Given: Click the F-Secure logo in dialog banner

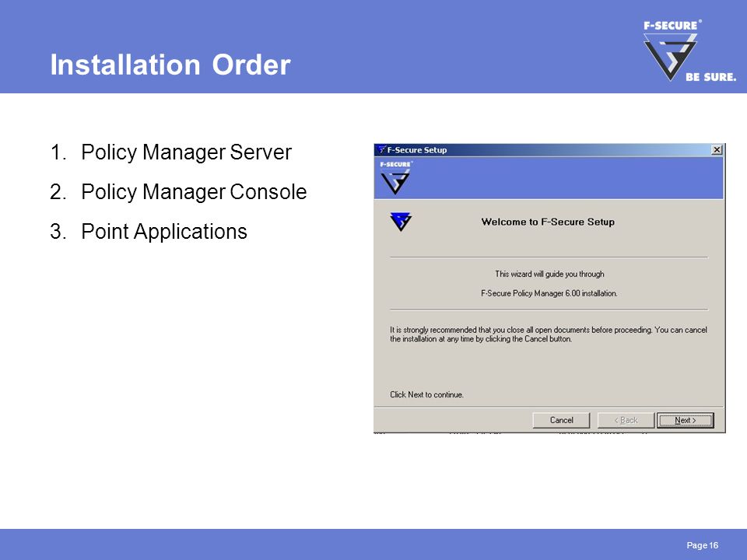Looking at the screenshot, I should (395, 177).
